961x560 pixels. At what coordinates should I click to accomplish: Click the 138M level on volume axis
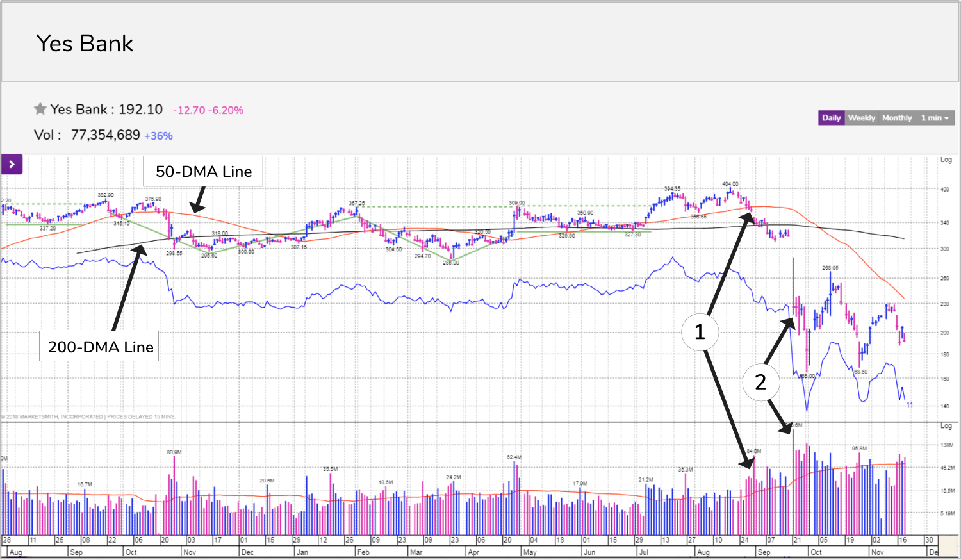click(x=947, y=445)
